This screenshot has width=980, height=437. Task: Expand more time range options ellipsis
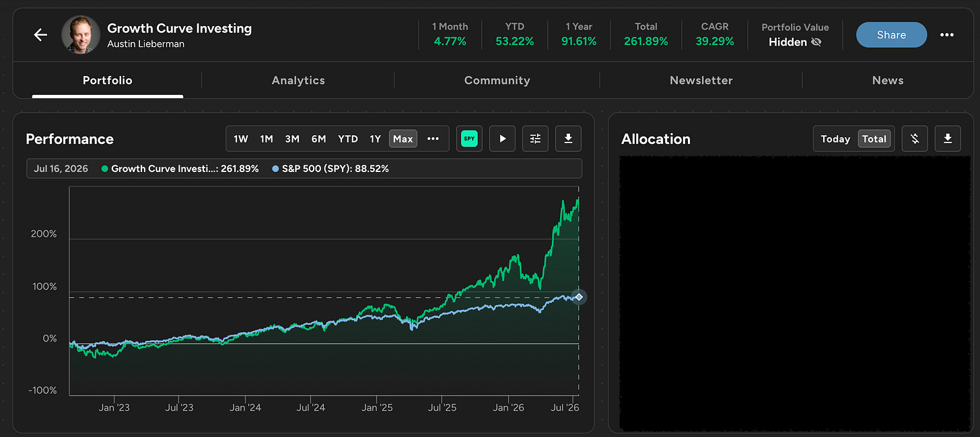tap(433, 138)
